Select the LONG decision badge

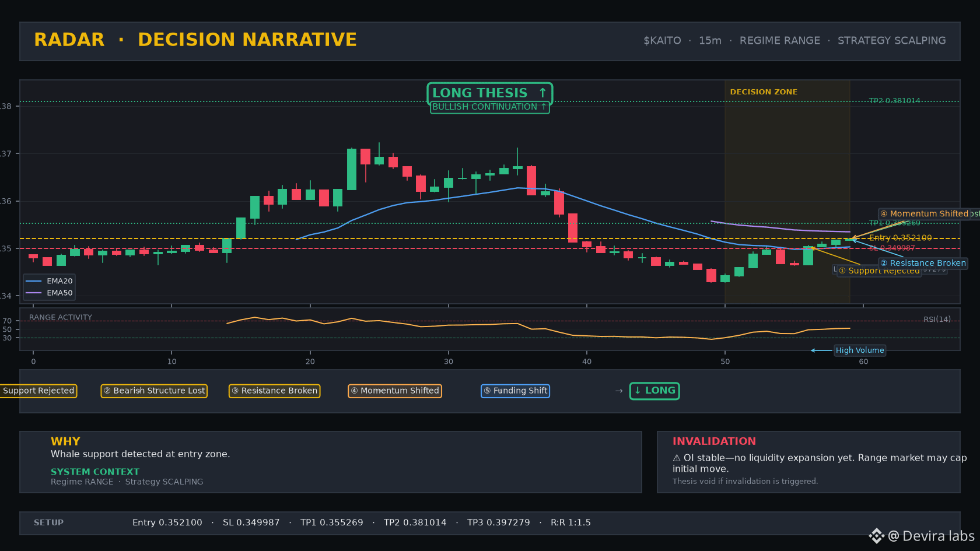tap(654, 391)
